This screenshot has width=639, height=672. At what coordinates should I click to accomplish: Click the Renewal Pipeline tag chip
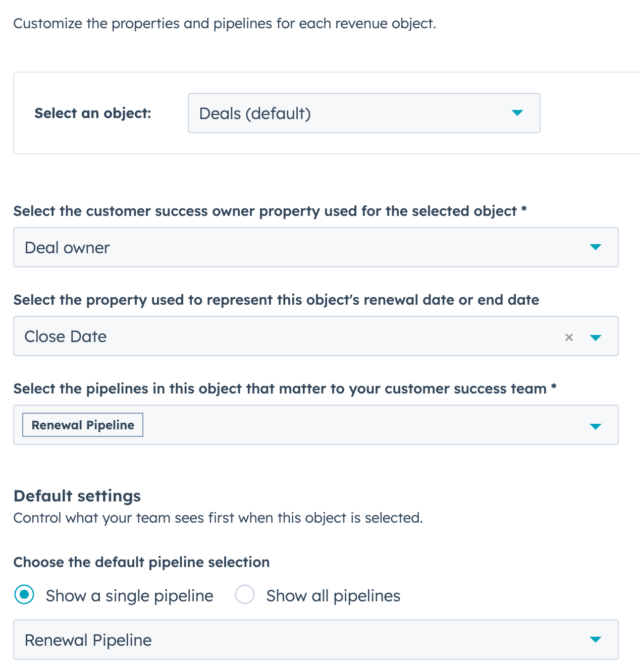(83, 425)
